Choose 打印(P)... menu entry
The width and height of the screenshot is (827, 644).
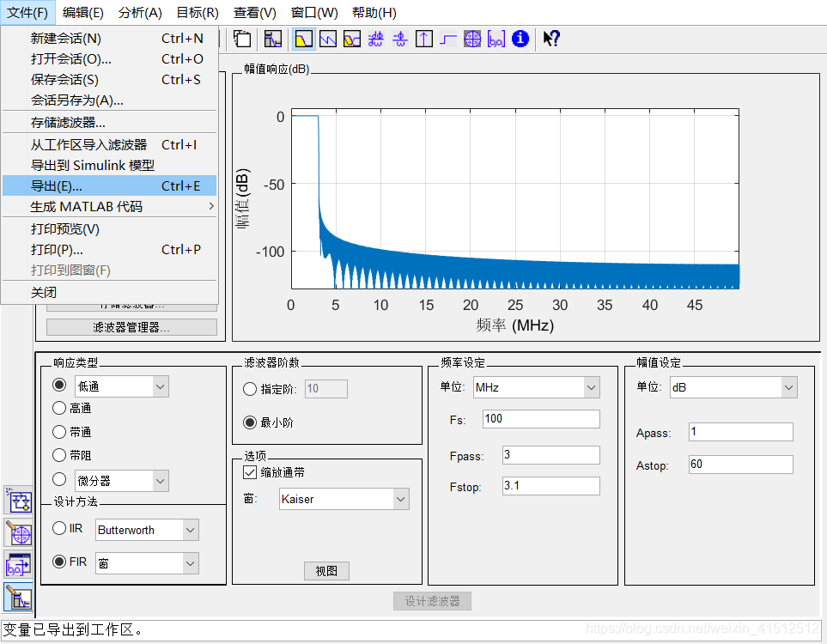tap(110, 250)
